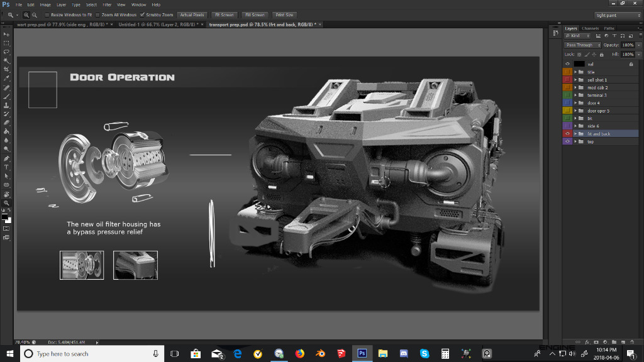Screen dimensions: 644x362
Task: Expand the 'title' group
Action: pyautogui.click(x=575, y=72)
